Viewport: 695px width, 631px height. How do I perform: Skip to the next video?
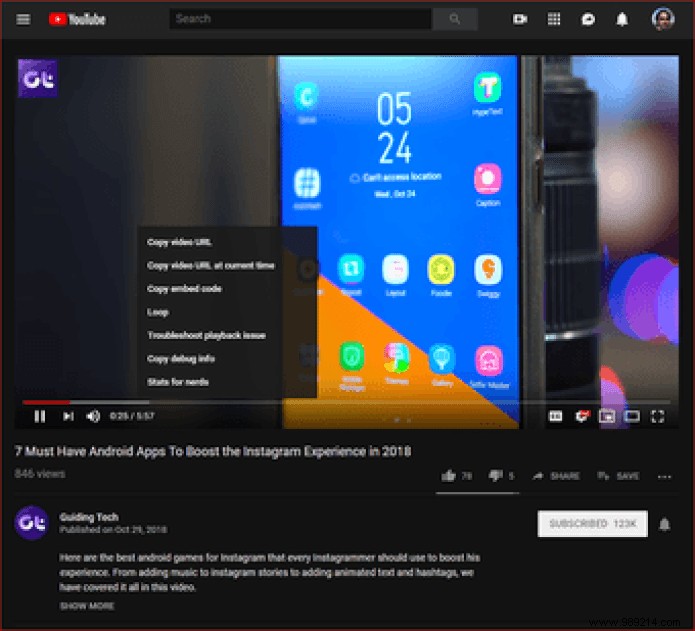click(68, 417)
